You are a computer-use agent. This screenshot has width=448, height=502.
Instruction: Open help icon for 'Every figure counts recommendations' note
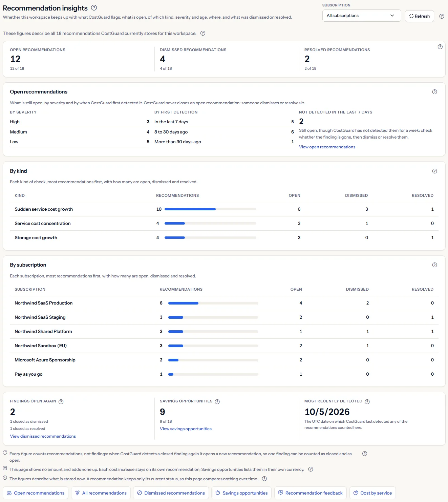coord(365,454)
